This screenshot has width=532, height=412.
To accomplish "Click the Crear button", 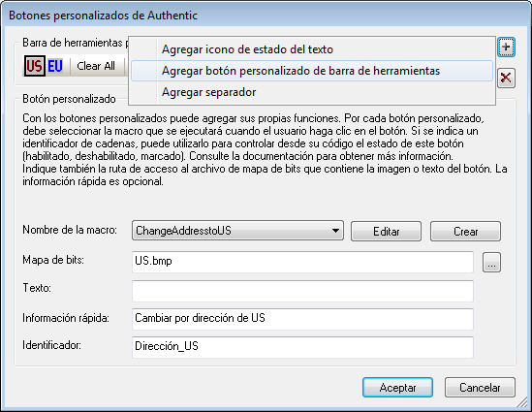I will coord(465,232).
